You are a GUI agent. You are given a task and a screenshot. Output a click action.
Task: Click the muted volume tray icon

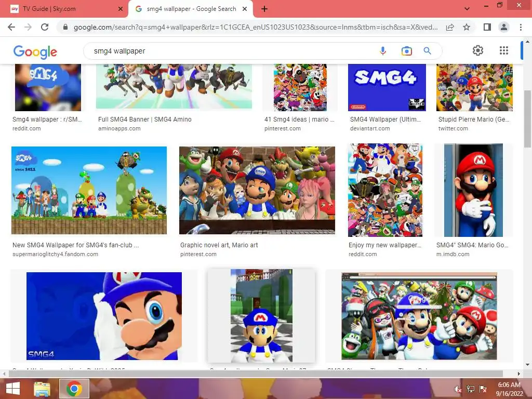pyautogui.click(x=458, y=389)
